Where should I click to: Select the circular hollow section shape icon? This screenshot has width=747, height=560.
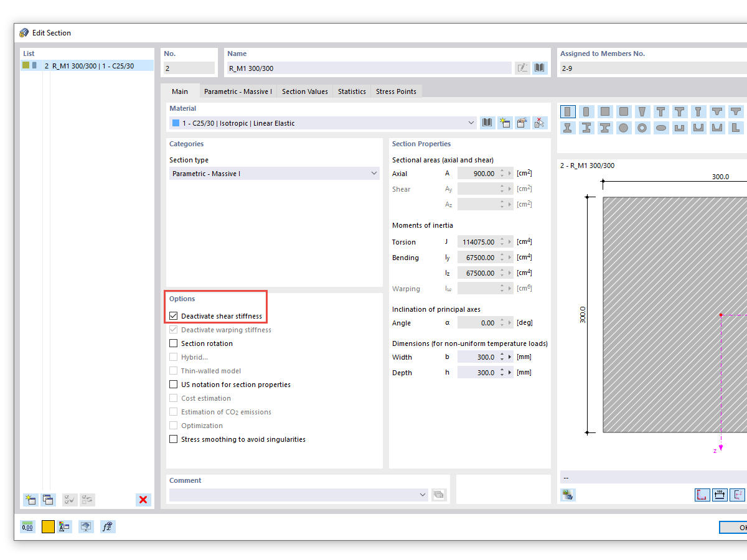(x=642, y=128)
